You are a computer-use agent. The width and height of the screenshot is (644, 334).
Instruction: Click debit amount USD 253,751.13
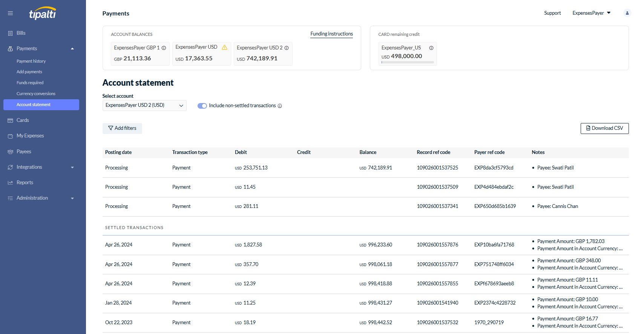(x=251, y=168)
